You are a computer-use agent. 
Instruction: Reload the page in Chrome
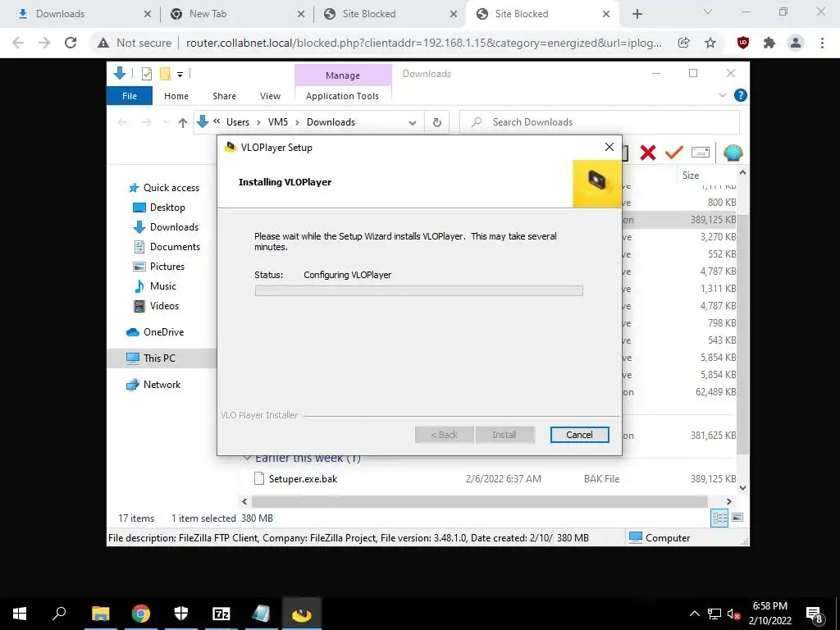(71, 43)
